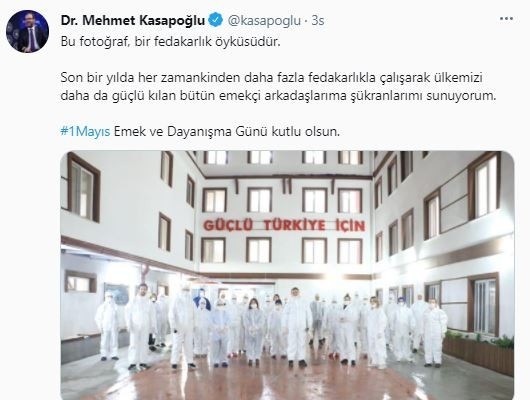This screenshot has height=400, width=530.
Task: Click the line 'daha da güçlü kılan bütün emekçi'
Action: point(278,96)
